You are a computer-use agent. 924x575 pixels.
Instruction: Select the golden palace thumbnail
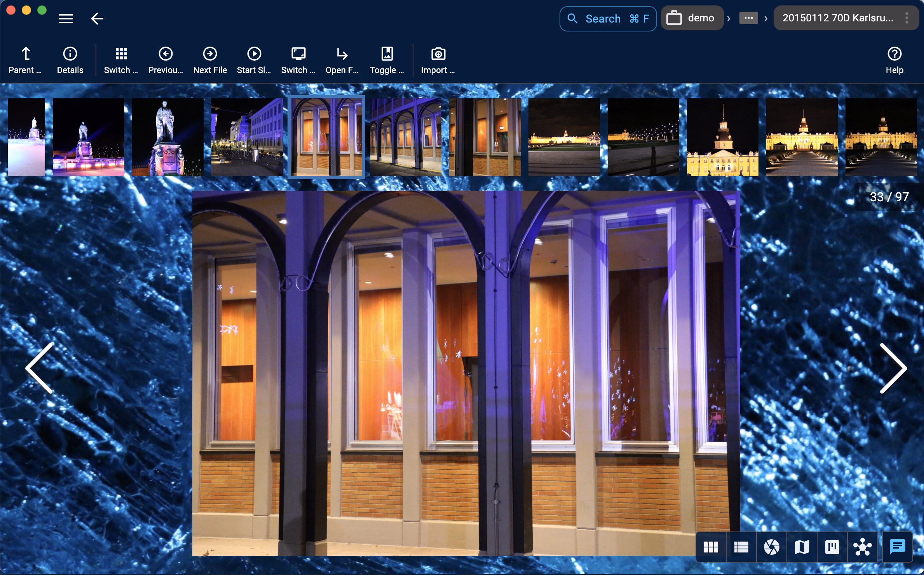click(x=802, y=137)
